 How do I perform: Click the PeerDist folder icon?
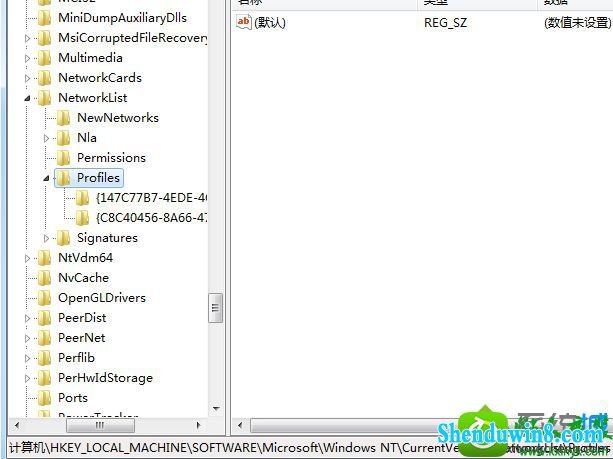coord(44,318)
